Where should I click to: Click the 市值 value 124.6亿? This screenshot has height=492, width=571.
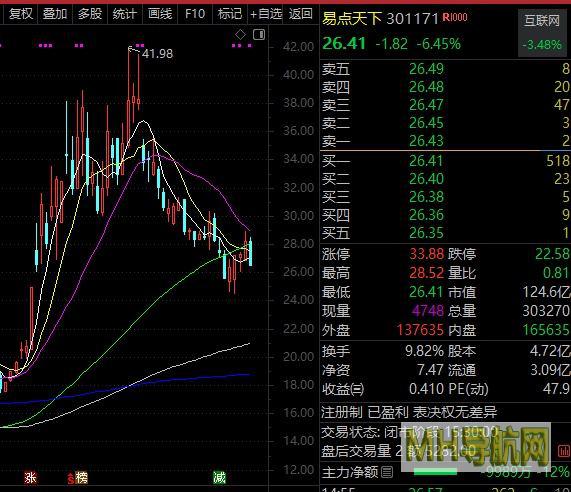tap(546, 292)
